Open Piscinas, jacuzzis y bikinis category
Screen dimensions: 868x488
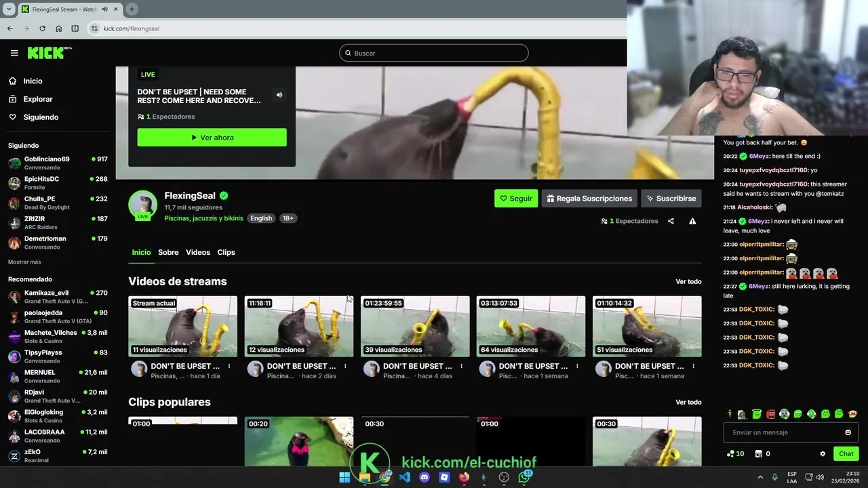point(203,218)
